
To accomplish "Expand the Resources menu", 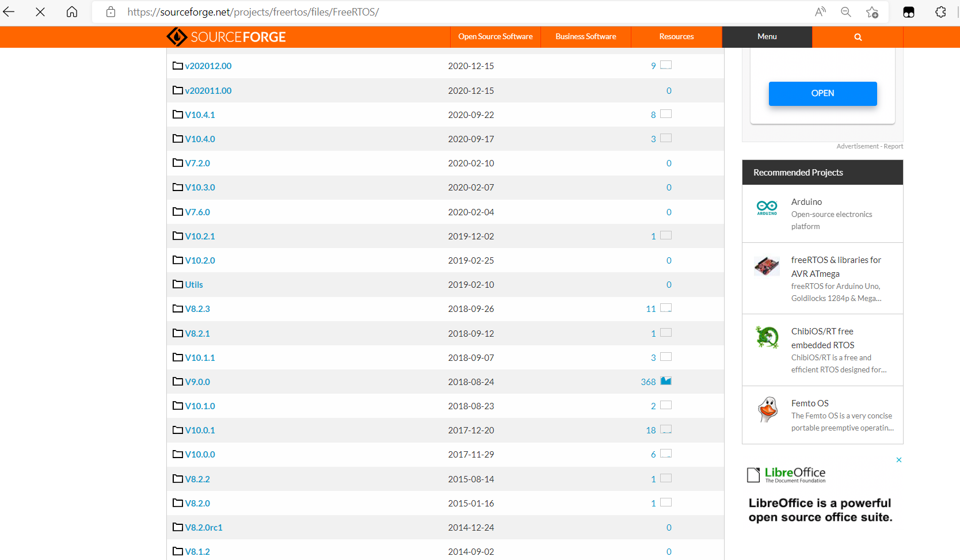I will (676, 37).
